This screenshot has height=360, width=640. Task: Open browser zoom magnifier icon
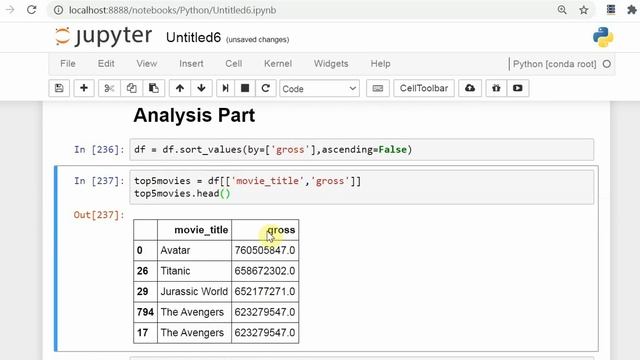click(562, 10)
